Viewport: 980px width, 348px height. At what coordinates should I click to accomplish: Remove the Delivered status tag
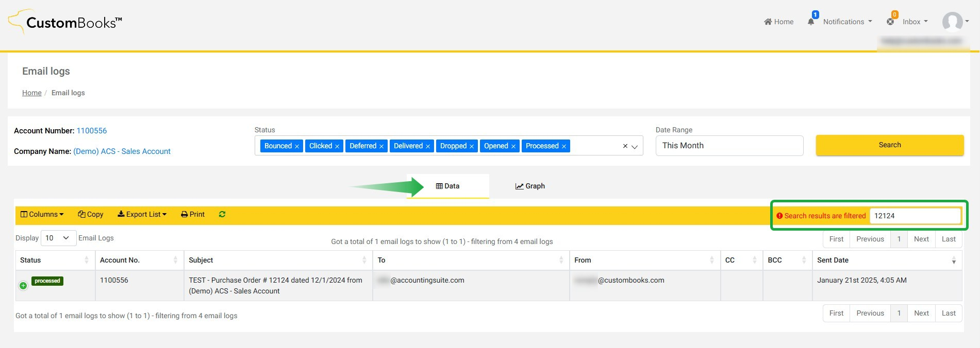point(428,146)
